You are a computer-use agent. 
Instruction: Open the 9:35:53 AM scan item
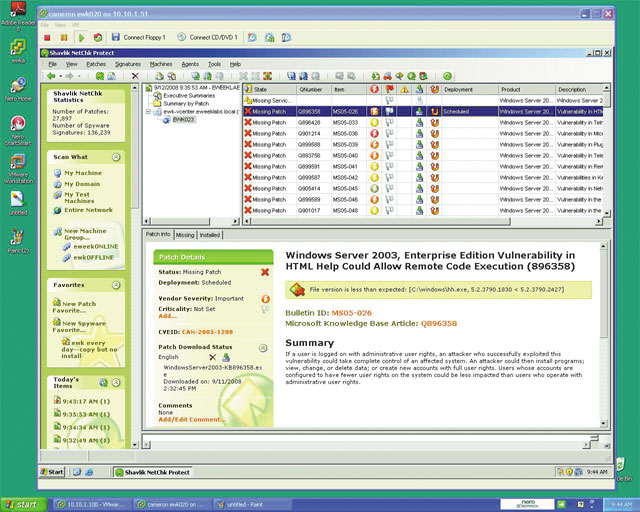[x=82, y=414]
